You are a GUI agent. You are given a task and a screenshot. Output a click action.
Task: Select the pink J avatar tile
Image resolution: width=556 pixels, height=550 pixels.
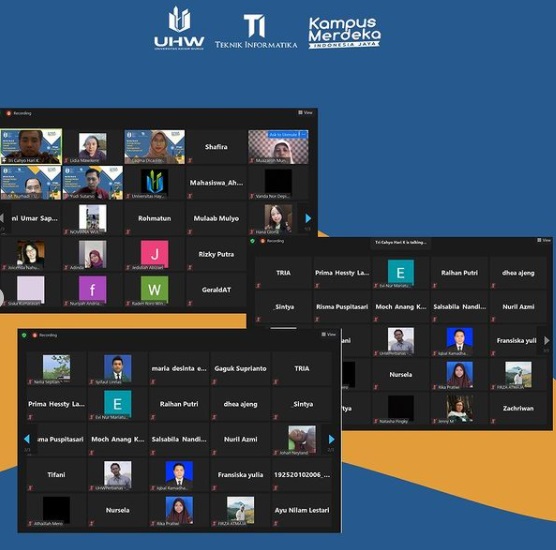(x=155, y=254)
